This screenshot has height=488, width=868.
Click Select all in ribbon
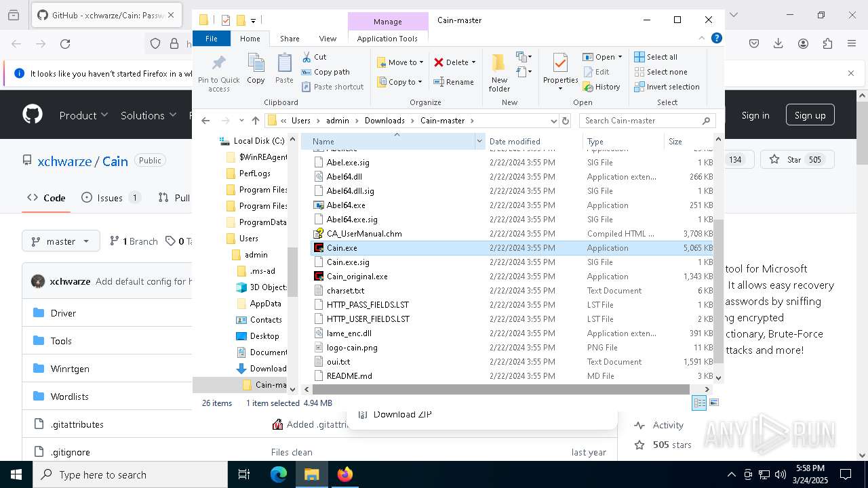[656, 57]
